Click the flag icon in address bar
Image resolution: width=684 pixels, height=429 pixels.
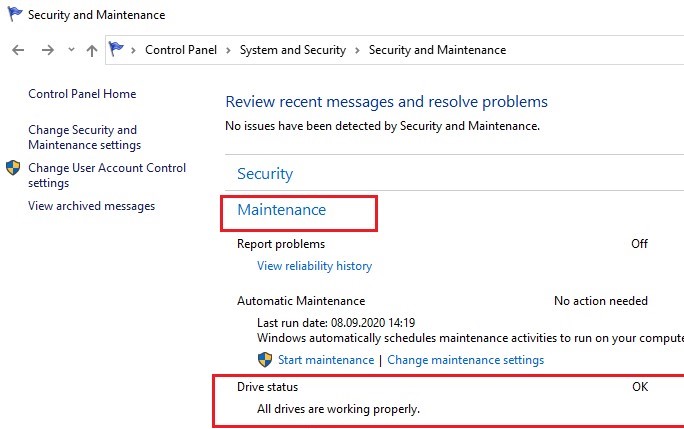click(117, 50)
